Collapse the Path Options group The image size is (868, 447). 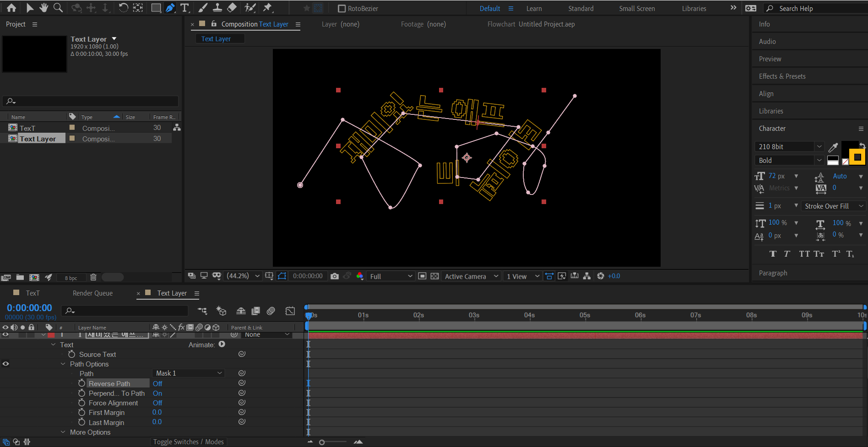pyautogui.click(x=63, y=364)
